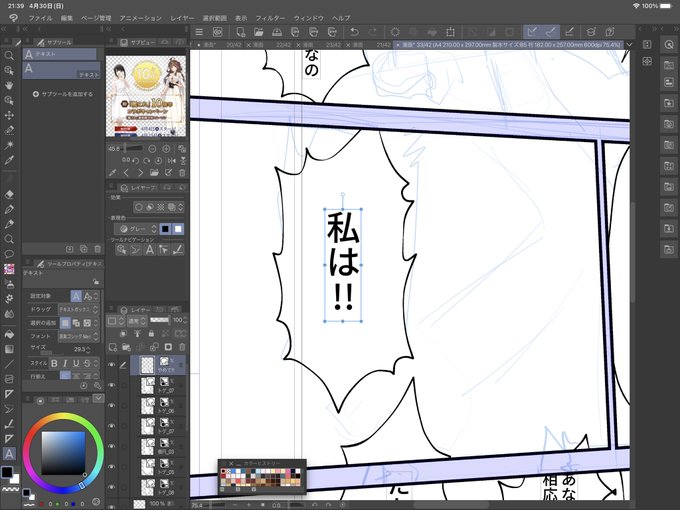Delete layer with trash icon in Layer panel
680x510 pixels.
(182, 347)
